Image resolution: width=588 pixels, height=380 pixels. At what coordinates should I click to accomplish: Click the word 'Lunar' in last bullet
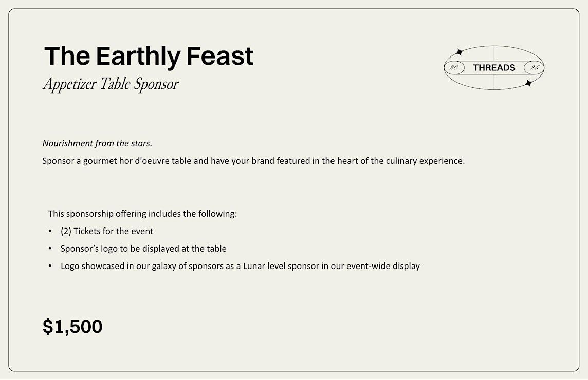tap(254, 266)
